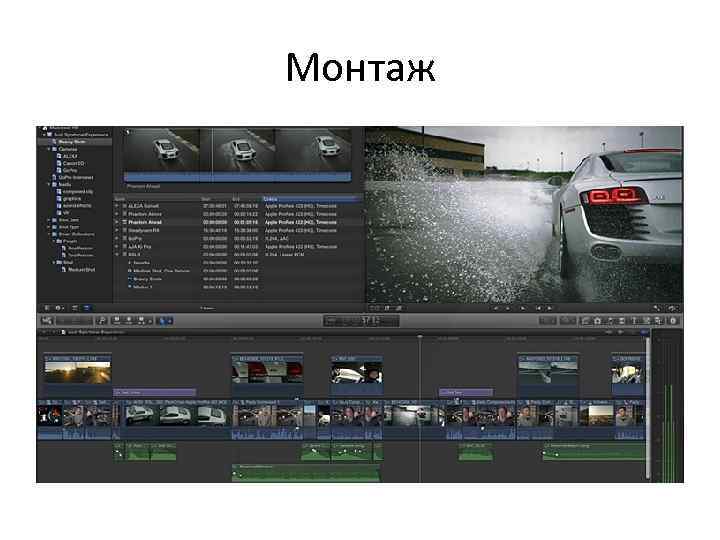Screen dimensions: 720x540
Task: Toggle the highlighted snapping button in timeline
Action: [645, 332]
